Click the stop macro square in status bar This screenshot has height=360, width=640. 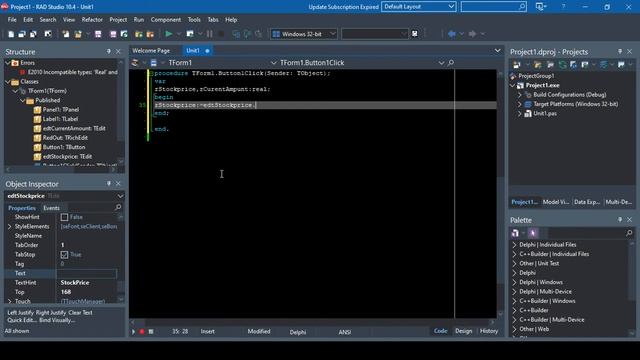[x=151, y=332]
